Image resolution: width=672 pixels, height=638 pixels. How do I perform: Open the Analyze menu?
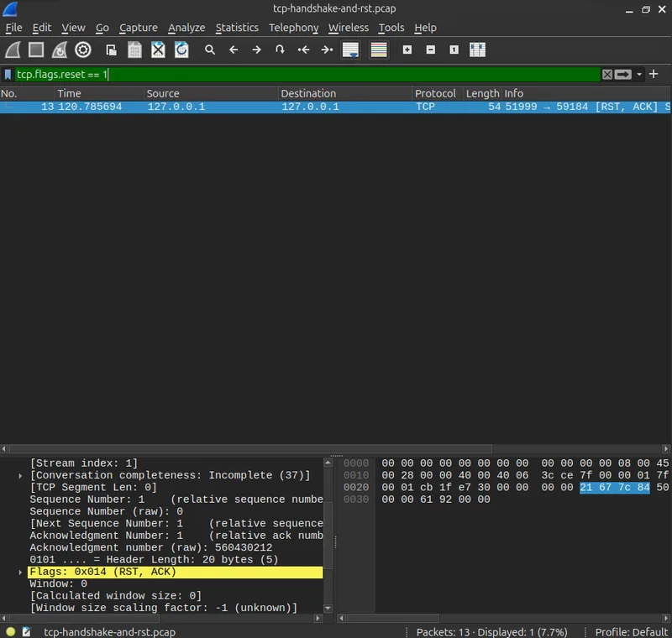tap(186, 28)
